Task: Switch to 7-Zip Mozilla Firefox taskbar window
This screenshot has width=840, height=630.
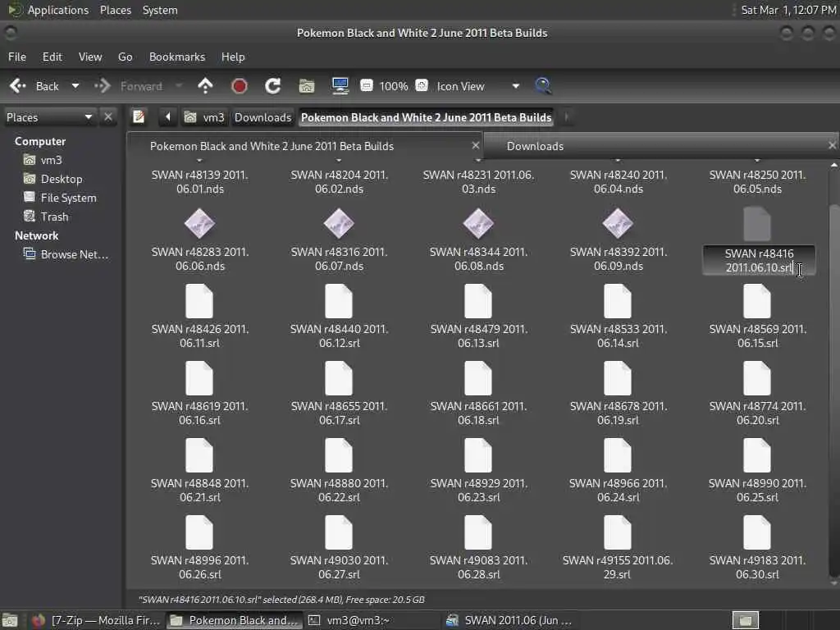Action: [x=95, y=620]
